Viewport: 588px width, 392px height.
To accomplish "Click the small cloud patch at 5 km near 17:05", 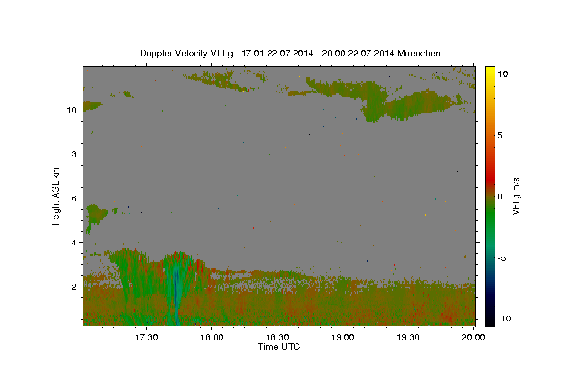I will point(96,216).
